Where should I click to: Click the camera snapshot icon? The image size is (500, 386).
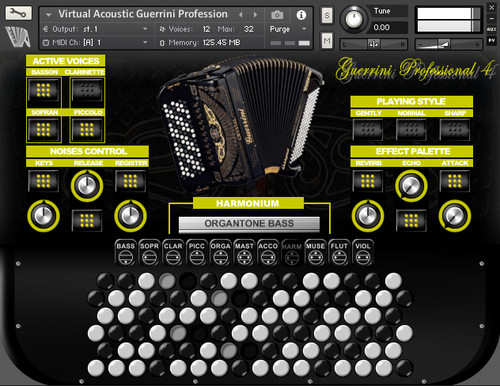[x=277, y=15]
